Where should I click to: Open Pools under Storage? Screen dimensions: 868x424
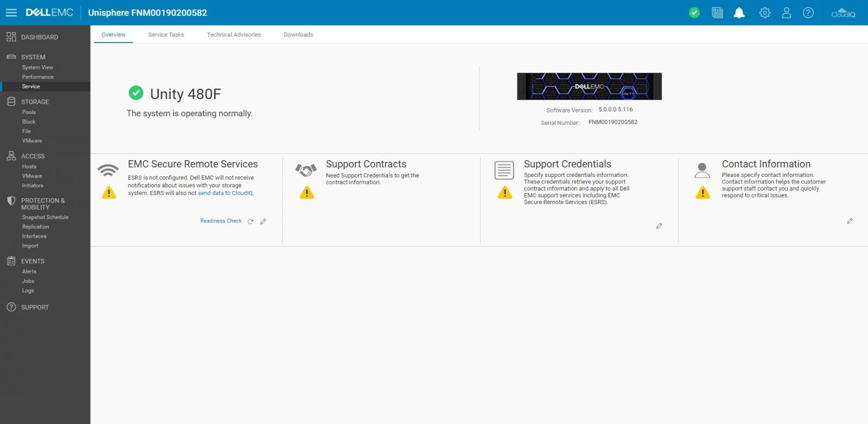(x=29, y=112)
